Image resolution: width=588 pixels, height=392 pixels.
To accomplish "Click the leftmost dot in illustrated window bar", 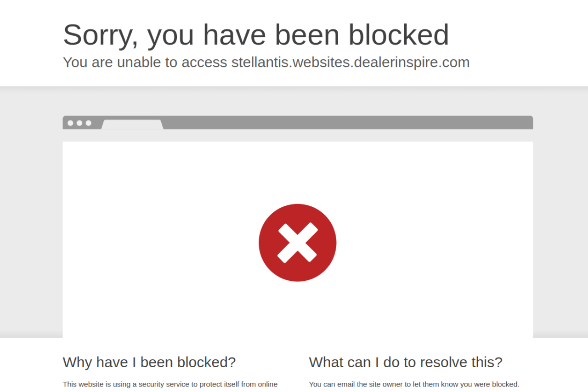I will (70, 123).
